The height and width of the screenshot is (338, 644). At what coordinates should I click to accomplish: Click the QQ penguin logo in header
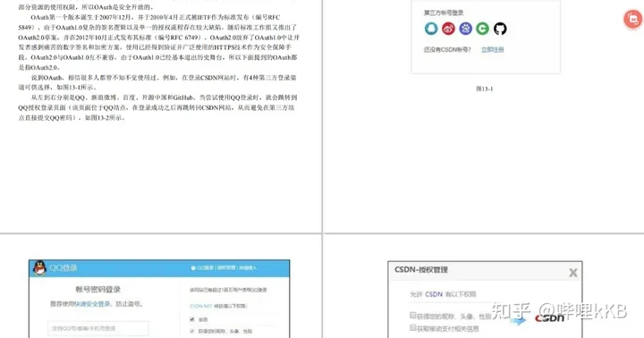pos(40,267)
